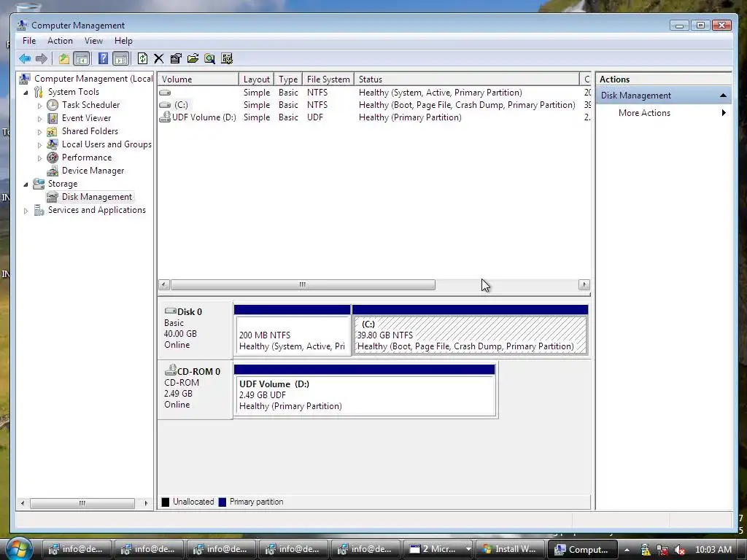Image resolution: width=747 pixels, height=560 pixels.
Task: Select UDF Volume (D:) partition block
Action: [x=365, y=390]
